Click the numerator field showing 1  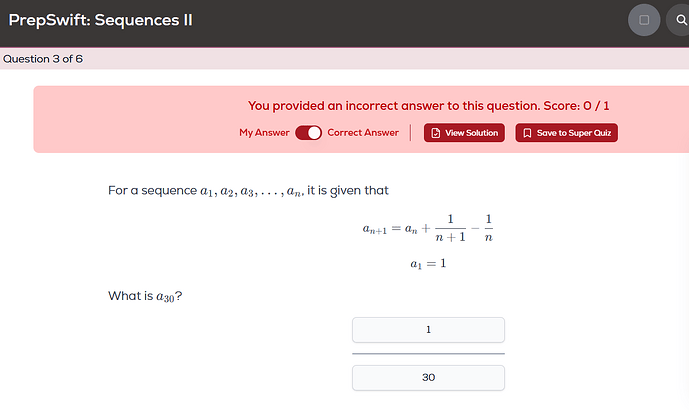428,330
